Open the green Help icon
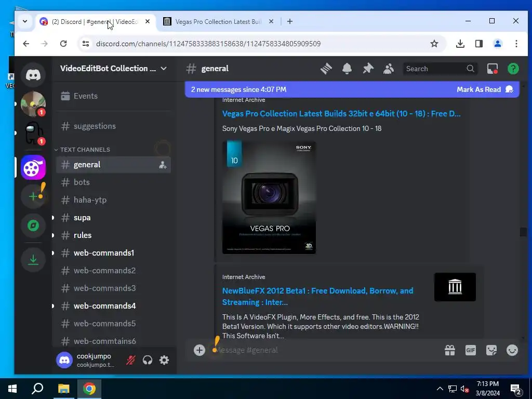Screen dimensions: 532x399 click(x=513, y=69)
